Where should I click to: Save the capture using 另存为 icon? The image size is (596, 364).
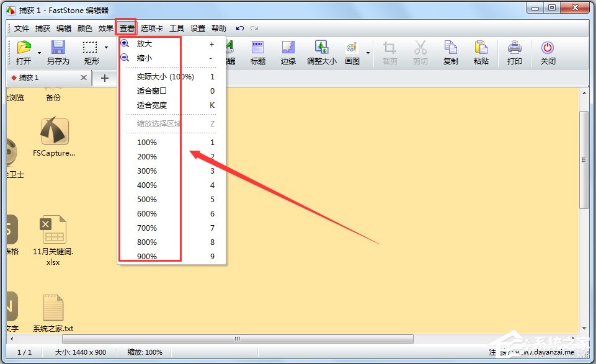point(58,53)
